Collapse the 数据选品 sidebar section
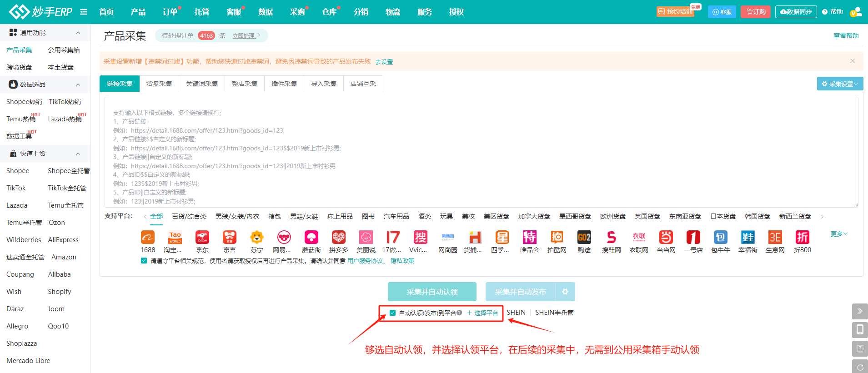This screenshot has width=868, height=373. [x=78, y=85]
